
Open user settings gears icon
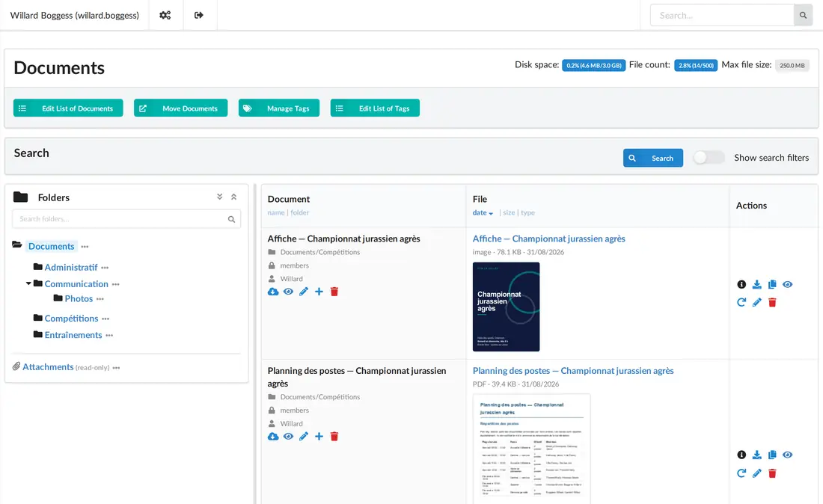[x=165, y=15]
